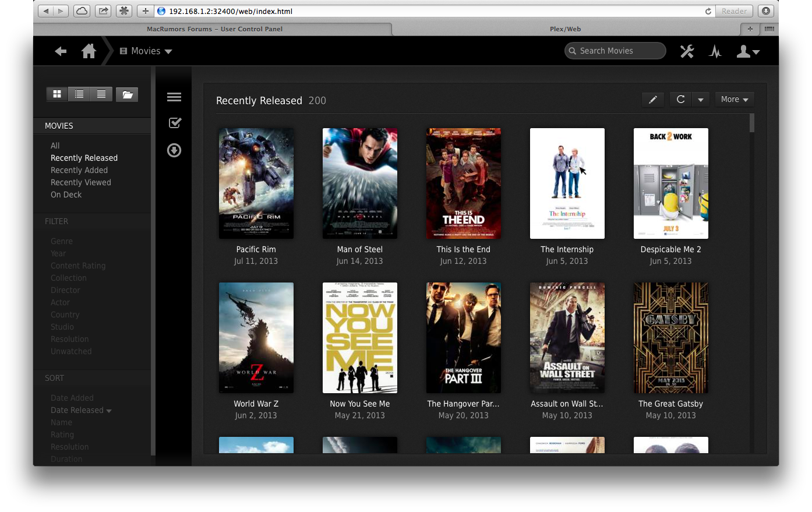Sort by Name
This screenshot has width=812, height=512.
tap(61, 422)
